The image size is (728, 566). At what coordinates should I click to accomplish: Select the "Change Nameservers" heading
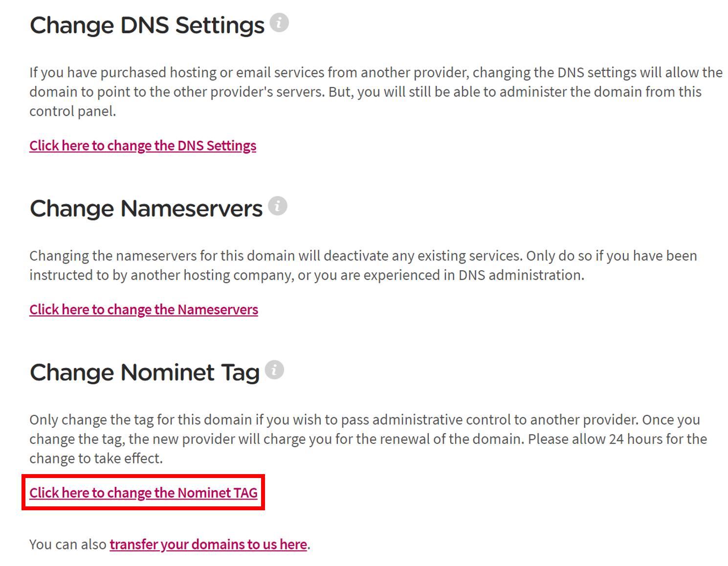[x=145, y=208]
